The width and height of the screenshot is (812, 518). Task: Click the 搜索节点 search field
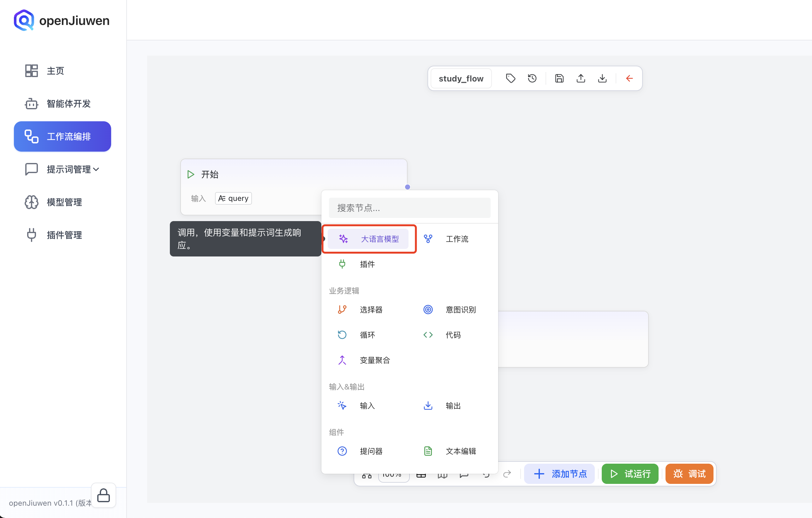tap(409, 208)
